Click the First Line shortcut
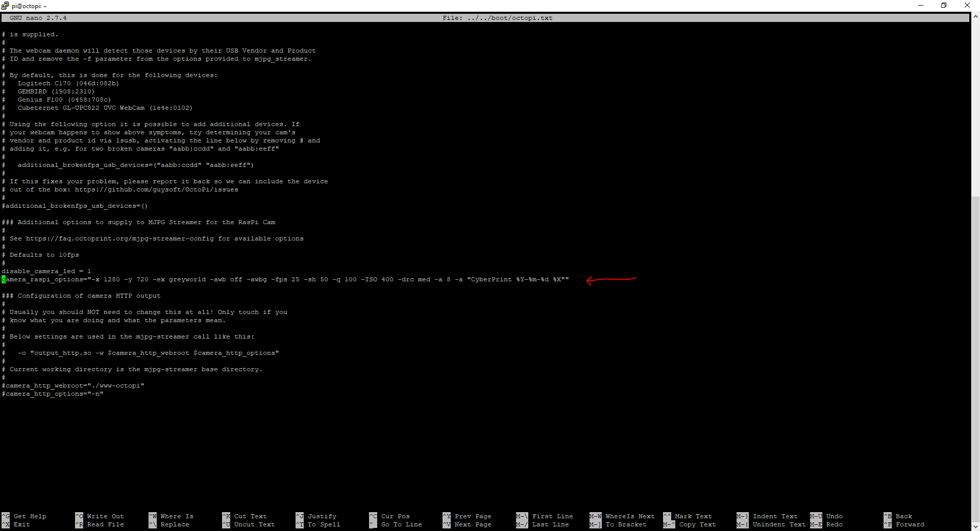Image resolution: width=980 pixels, height=531 pixels. point(545,516)
